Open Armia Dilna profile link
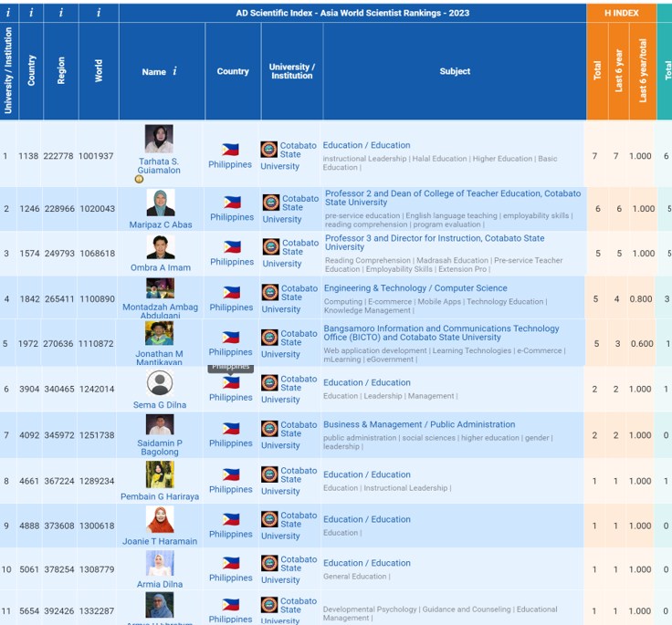The height and width of the screenshot is (625, 672). (160, 584)
